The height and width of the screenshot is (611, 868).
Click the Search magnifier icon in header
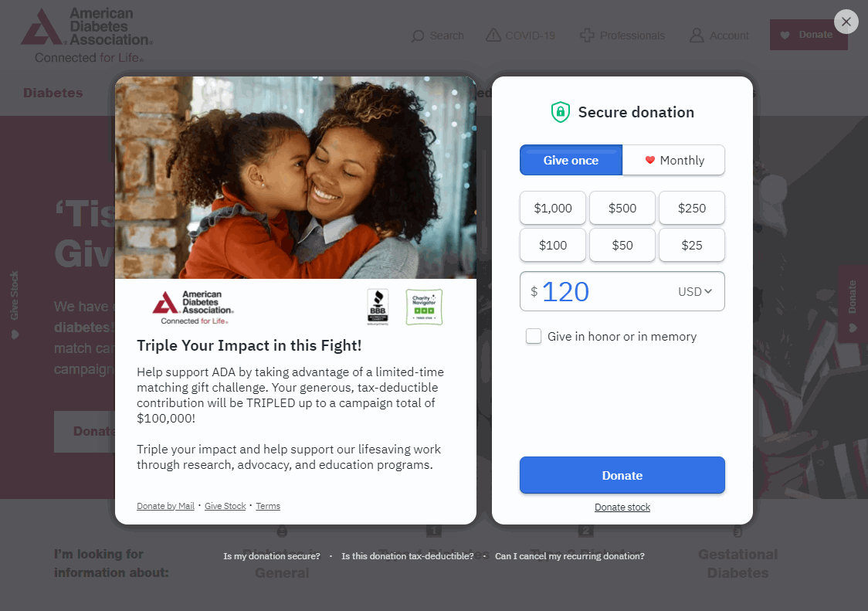click(x=418, y=36)
